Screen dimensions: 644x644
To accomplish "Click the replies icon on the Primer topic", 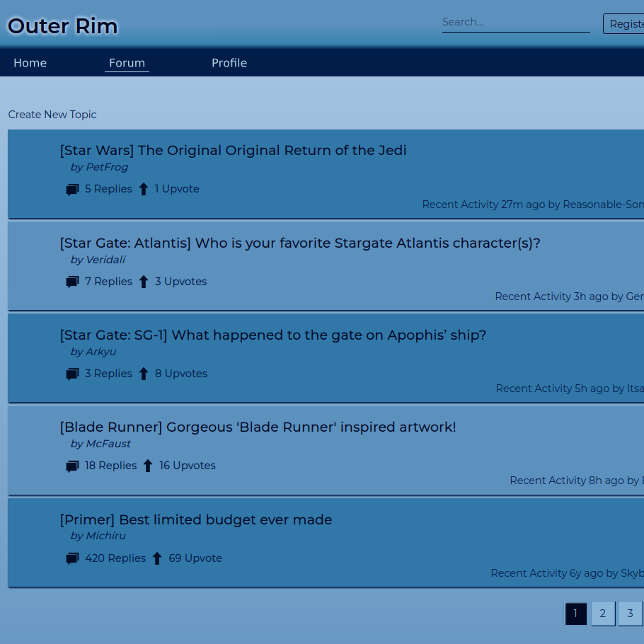I will (72, 559).
